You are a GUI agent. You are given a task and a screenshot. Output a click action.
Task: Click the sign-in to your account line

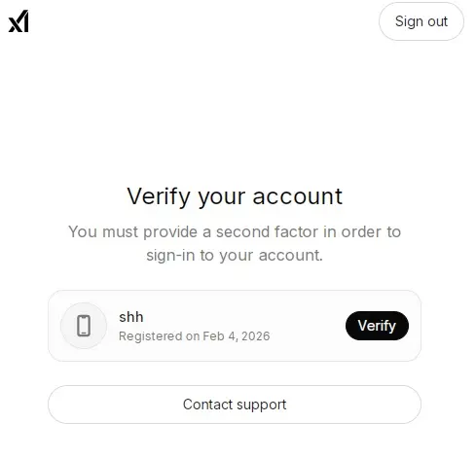point(235,255)
